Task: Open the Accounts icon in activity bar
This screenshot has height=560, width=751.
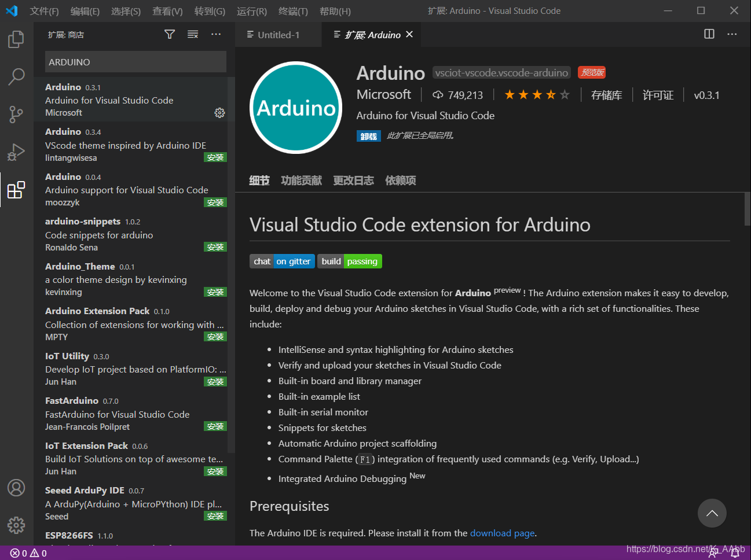Action: pyautogui.click(x=16, y=488)
